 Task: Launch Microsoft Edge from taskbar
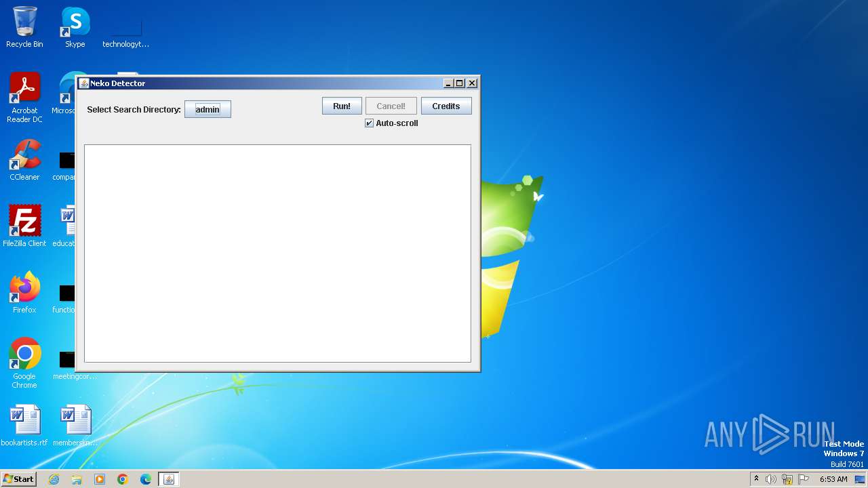(146, 479)
